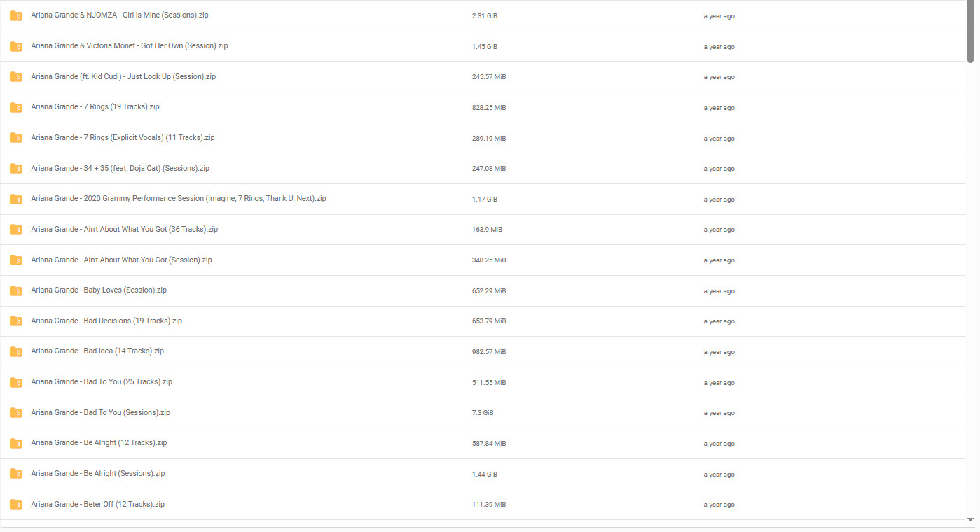Click modified date in 2020 Grammy Performance row
Viewport: 980px width, 532px height.
point(719,199)
